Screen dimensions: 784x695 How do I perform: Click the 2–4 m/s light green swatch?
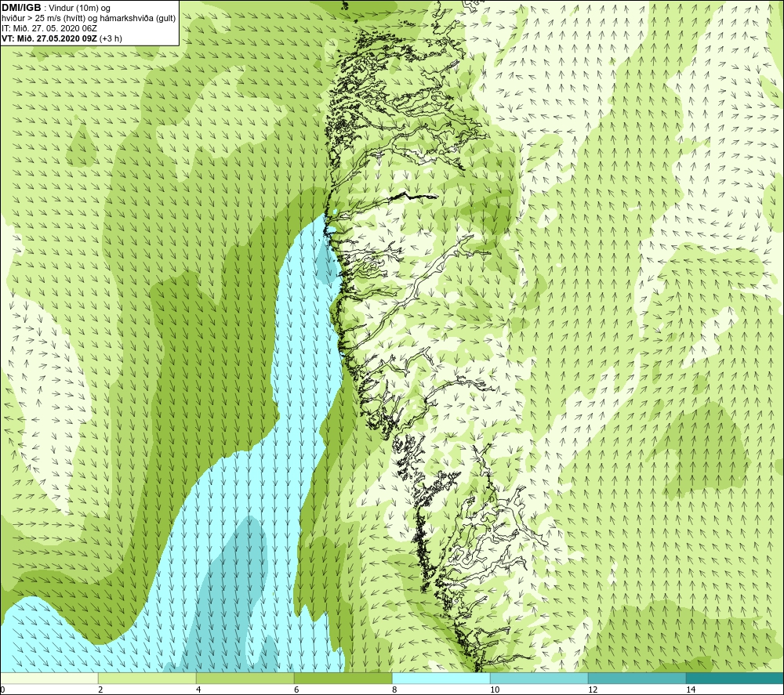click(147, 679)
